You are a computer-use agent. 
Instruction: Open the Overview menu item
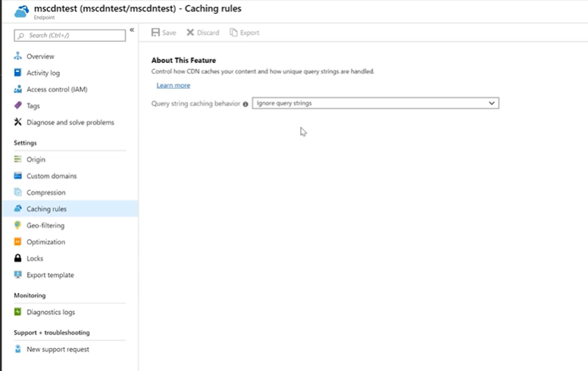(x=40, y=56)
